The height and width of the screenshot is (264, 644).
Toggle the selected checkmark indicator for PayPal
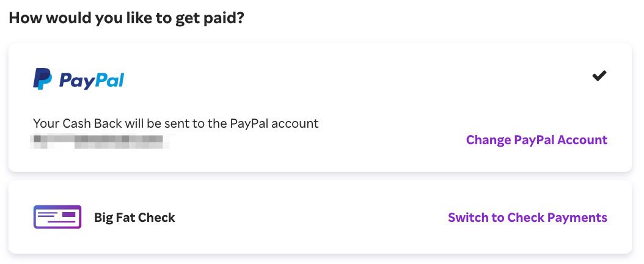(599, 76)
